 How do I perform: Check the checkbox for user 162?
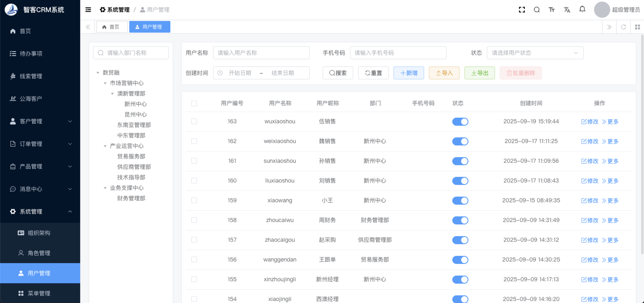pos(194,141)
